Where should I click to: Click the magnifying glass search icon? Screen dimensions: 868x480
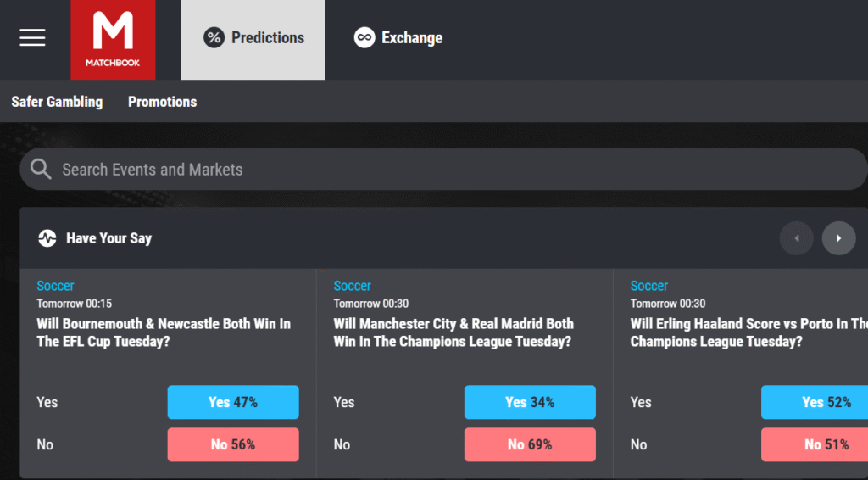(x=41, y=169)
